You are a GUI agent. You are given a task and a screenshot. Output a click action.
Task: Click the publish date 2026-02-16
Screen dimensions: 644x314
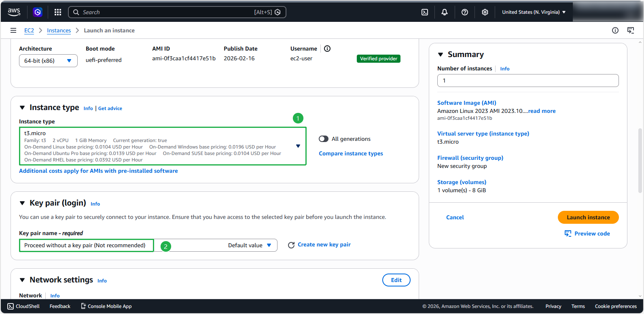pyautogui.click(x=239, y=58)
